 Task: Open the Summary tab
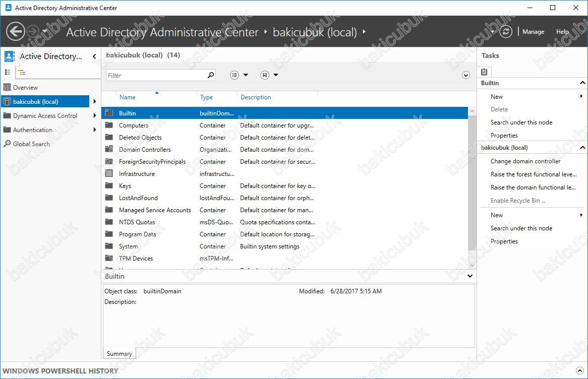click(119, 353)
